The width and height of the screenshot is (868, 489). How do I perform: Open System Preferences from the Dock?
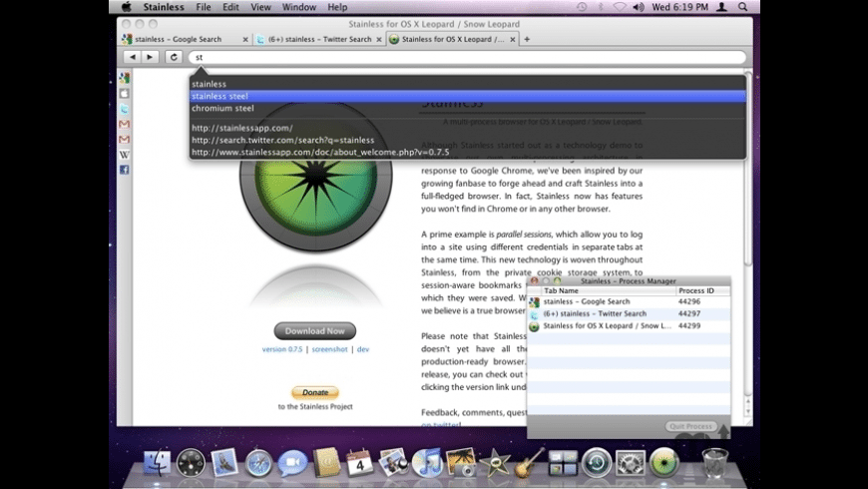coord(631,462)
